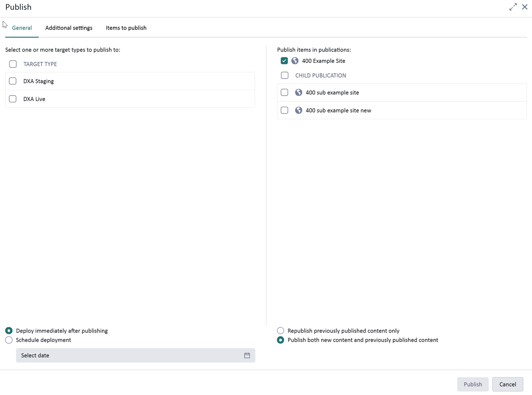Image resolution: width=532 pixels, height=395 pixels.
Task: Click the calendar icon in date field
Action: (x=247, y=355)
